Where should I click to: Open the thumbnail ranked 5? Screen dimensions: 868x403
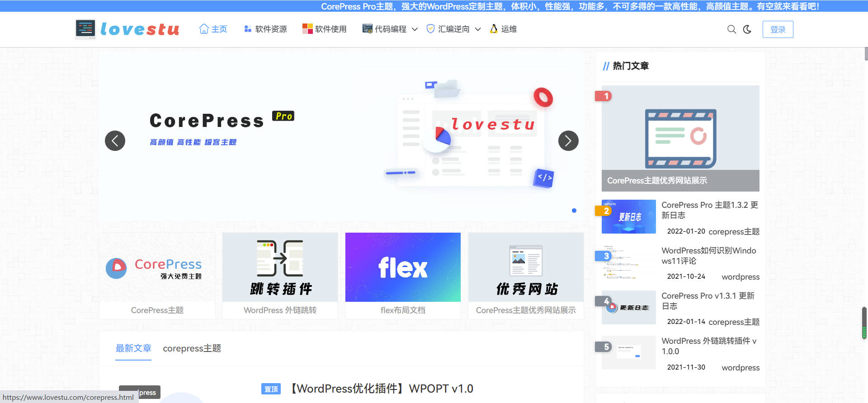click(629, 352)
